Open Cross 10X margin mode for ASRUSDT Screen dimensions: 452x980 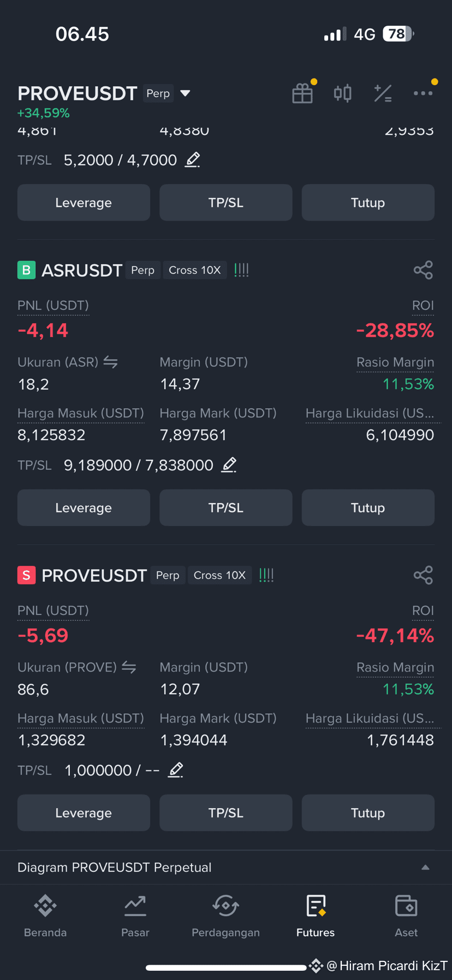point(195,270)
